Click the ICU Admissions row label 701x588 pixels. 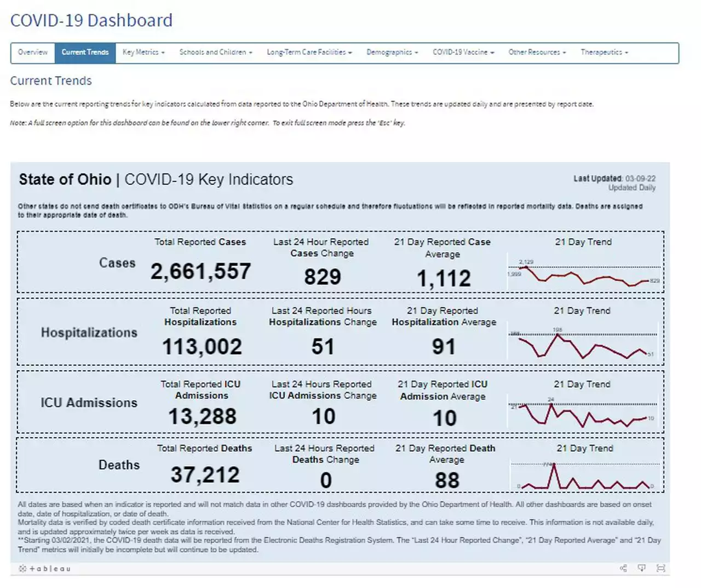(89, 403)
